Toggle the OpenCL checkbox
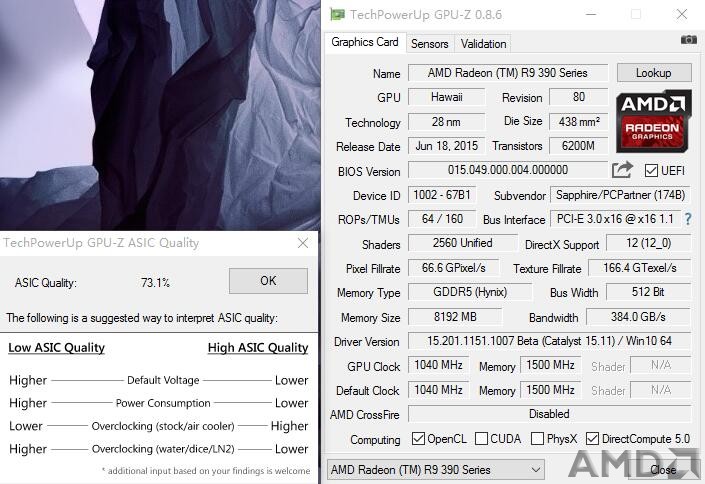This screenshot has width=705, height=484. click(x=418, y=438)
